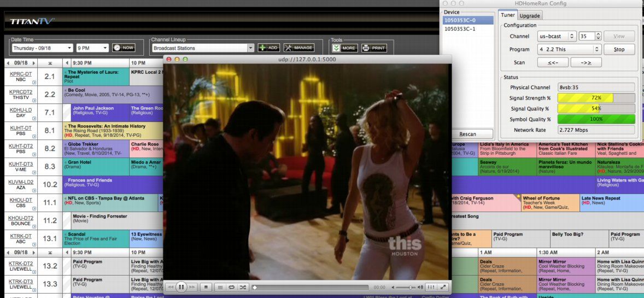Screen dimensions: 644x298
Task: Move the grid earlier than 9:30 PM
Action: tap(67, 63)
